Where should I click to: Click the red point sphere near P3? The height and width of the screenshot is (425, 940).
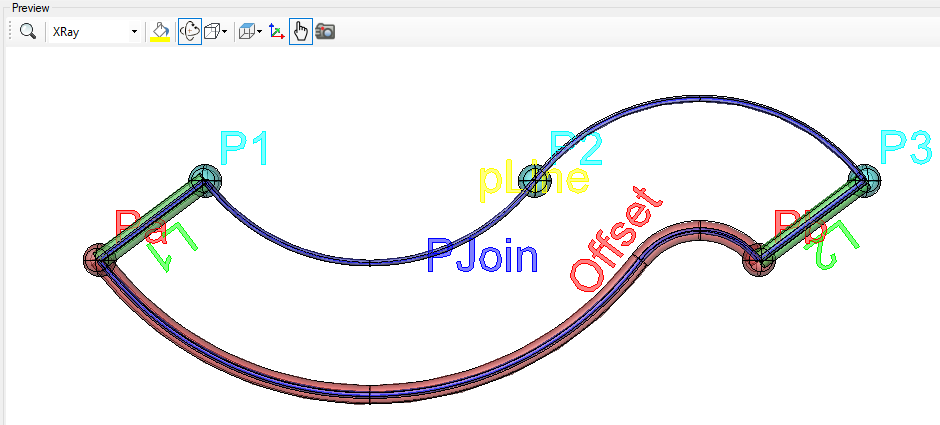pyautogui.click(x=760, y=260)
